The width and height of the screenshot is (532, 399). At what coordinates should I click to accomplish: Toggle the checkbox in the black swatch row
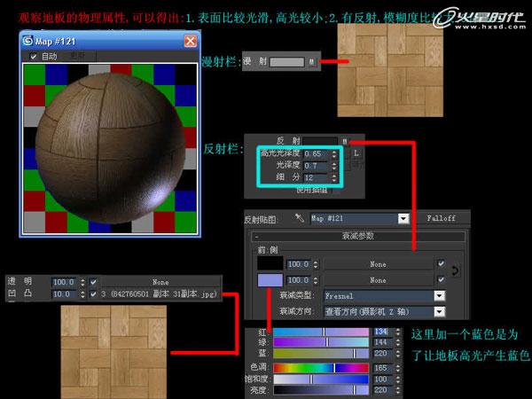click(441, 263)
